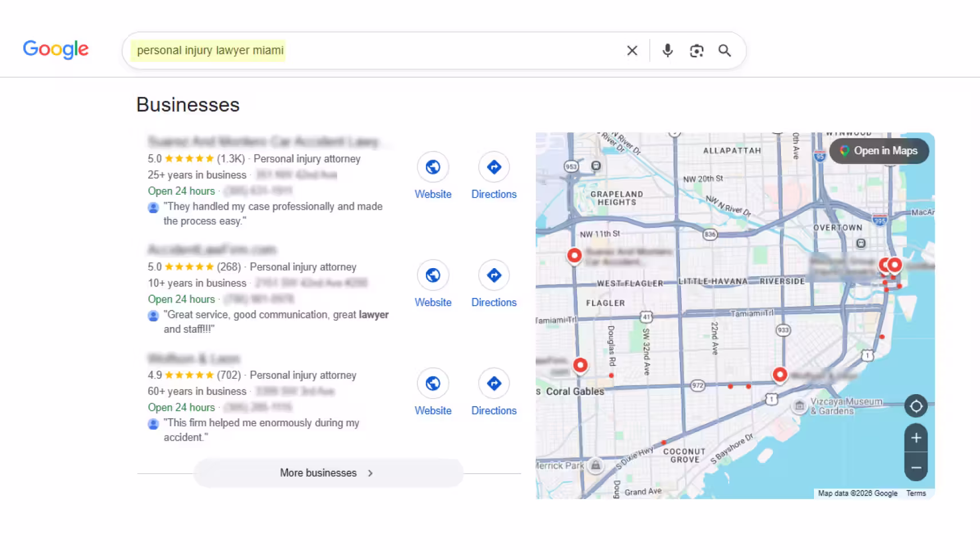Click the '60+ years in business' text
Image resolution: width=980 pixels, height=550 pixels.
197,391
